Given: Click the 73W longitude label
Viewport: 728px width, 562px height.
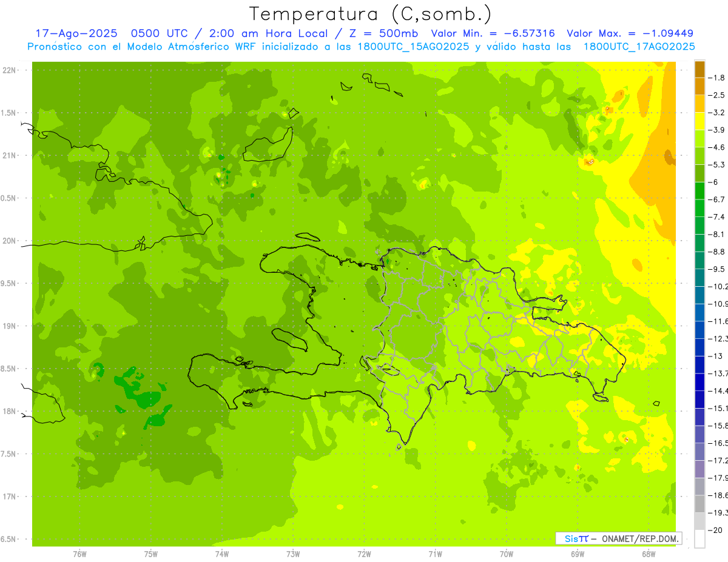Looking at the screenshot, I should pos(292,554).
